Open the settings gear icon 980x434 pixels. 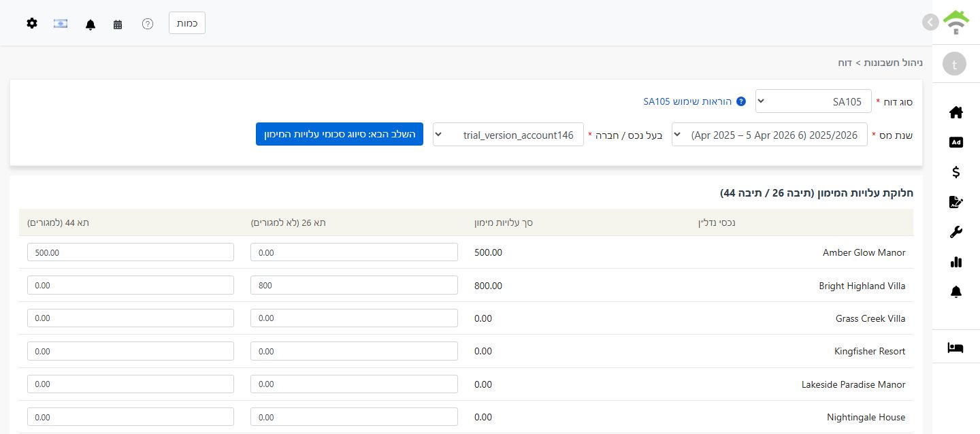pyautogui.click(x=32, y=23)
